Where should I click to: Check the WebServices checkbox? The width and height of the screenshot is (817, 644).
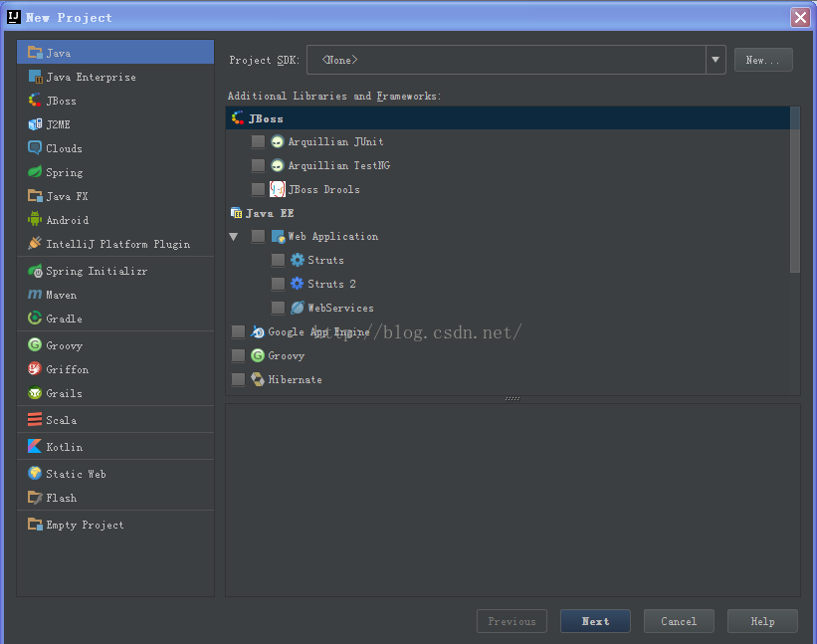point(279,308)
